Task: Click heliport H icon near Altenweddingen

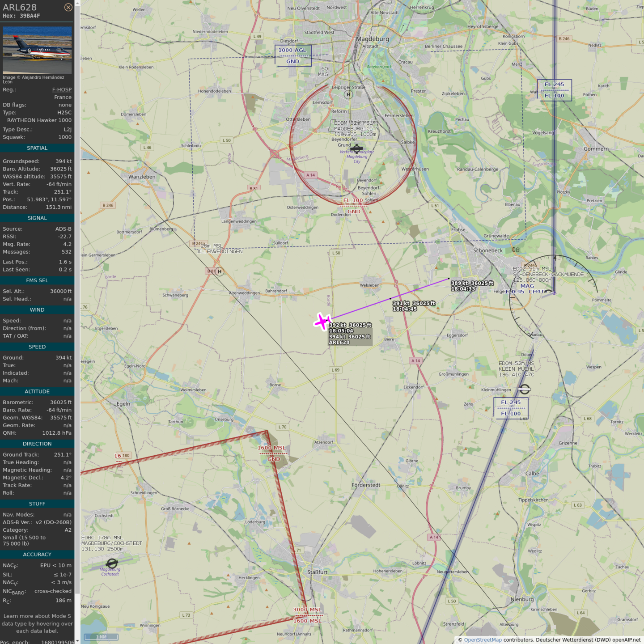Action: point(219,271)
